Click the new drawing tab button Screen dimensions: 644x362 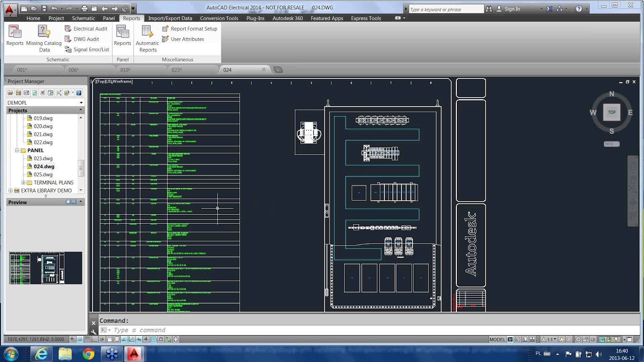click(278, 70)
